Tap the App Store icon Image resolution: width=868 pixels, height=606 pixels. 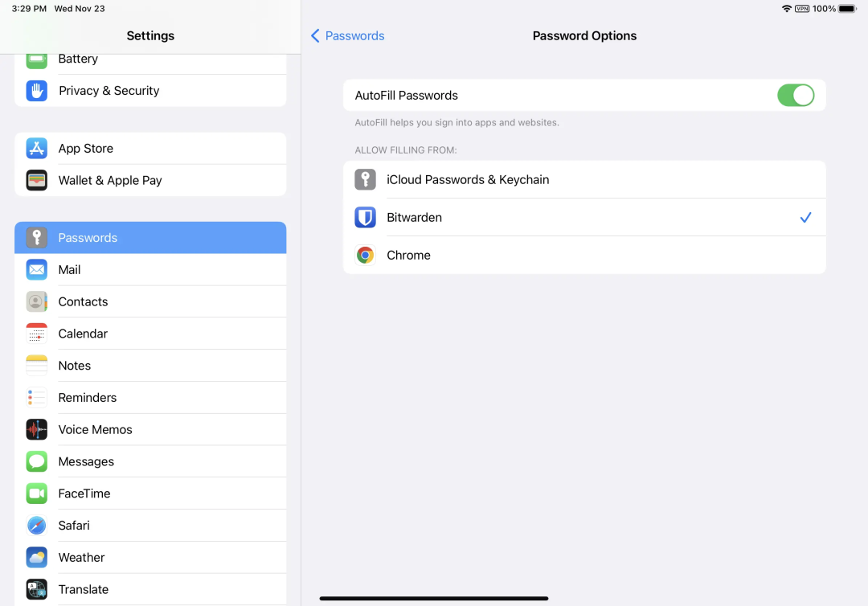(37, 149)
